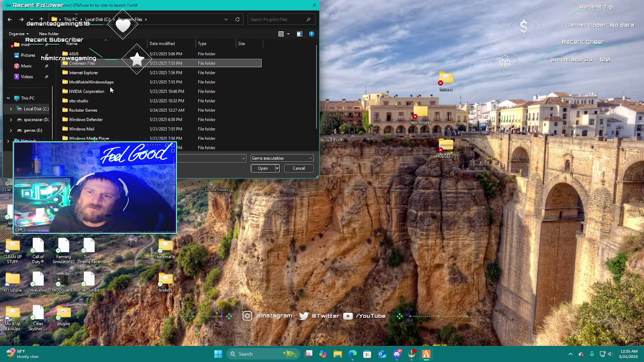Select games (E:) drive in sidebar
The image size is (644, 362).
tap(33, 130)
